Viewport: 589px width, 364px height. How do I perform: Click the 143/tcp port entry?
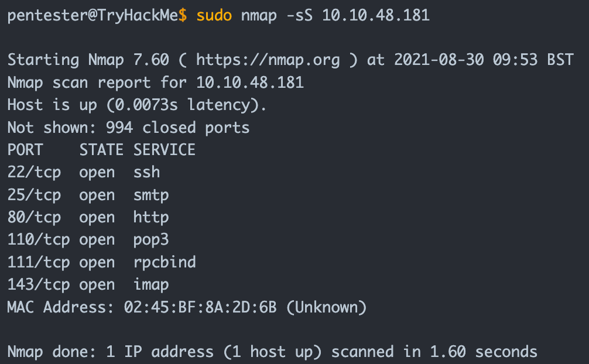pos(39,284)
